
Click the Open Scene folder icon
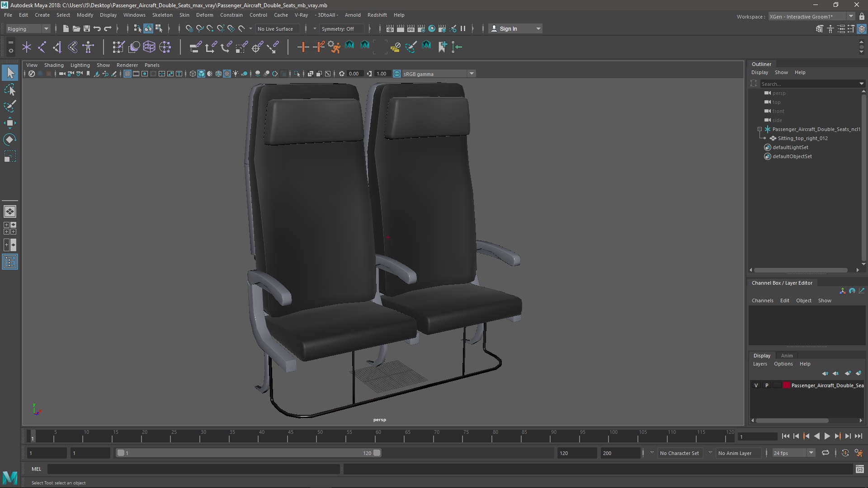pos(76,28)
